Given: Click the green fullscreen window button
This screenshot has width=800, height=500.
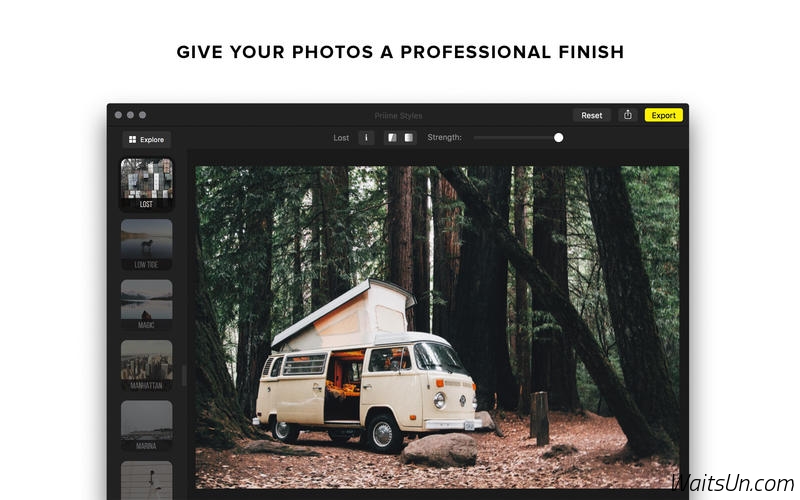Looking at the screenshot, I should pos(143,115).
